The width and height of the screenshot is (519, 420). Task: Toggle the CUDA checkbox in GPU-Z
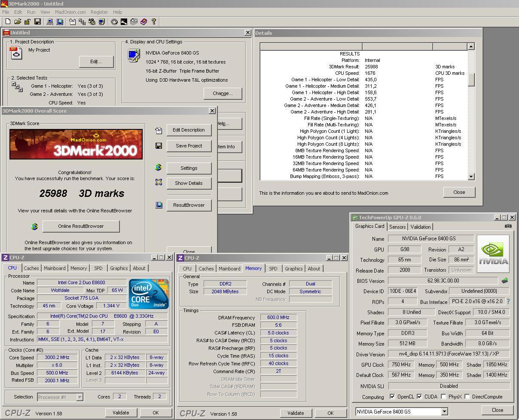419,396
